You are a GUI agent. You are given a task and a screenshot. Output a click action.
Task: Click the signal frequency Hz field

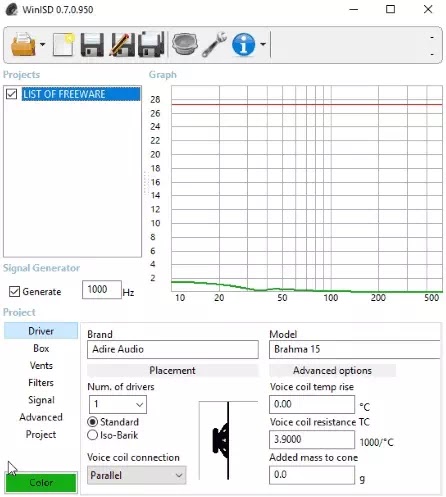102,289
